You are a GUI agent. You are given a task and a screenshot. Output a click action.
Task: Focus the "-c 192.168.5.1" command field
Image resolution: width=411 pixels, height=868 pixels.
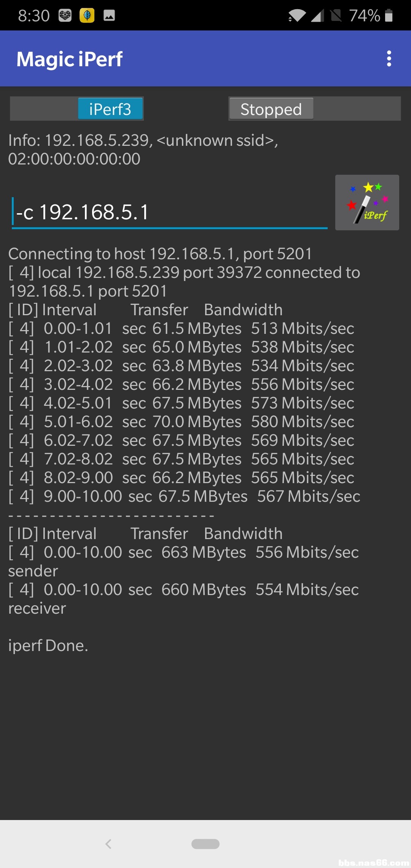pyautogui.click(x=169, y=212)
